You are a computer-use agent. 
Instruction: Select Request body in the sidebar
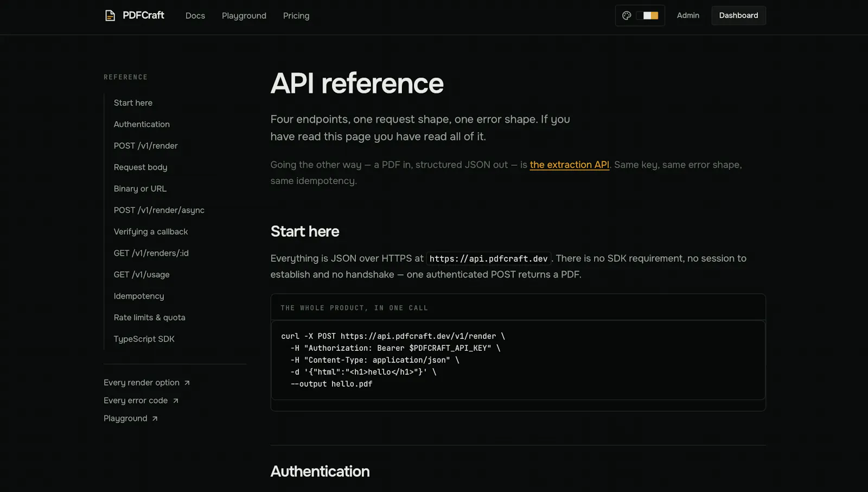click(x=141, y=167)
